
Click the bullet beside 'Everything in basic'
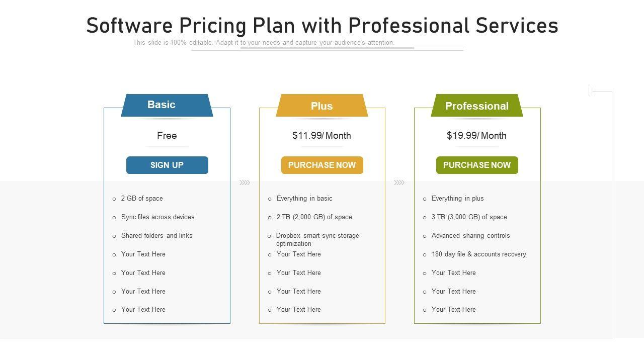pos(270,199)
